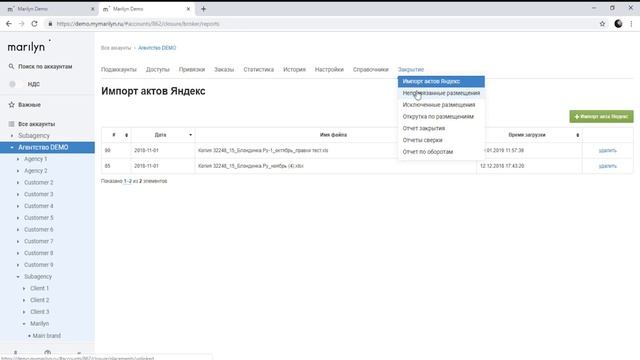
Task: Select Открутка по размещениям menu item
Action: [441, 116]
